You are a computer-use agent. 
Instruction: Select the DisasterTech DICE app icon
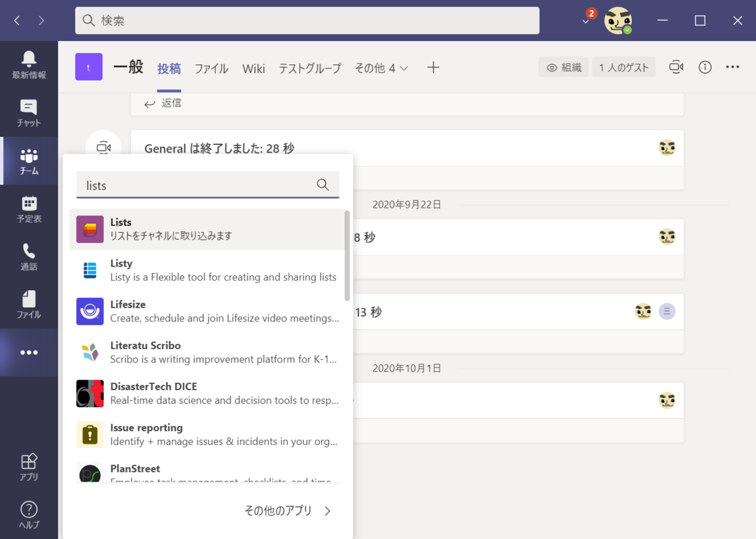[90, 393]
